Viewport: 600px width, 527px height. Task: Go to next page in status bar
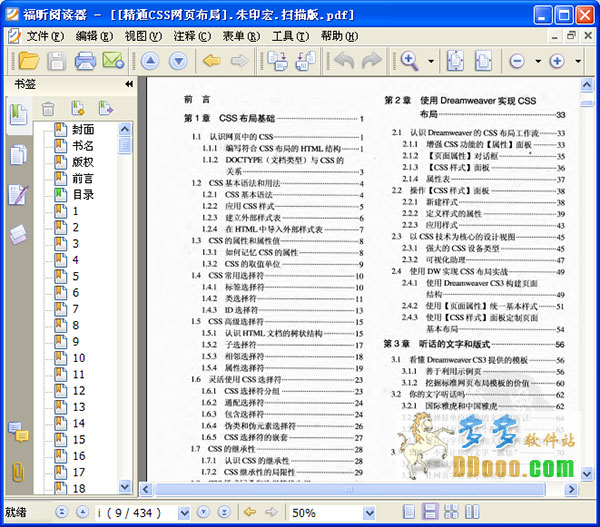click(204, 512)
